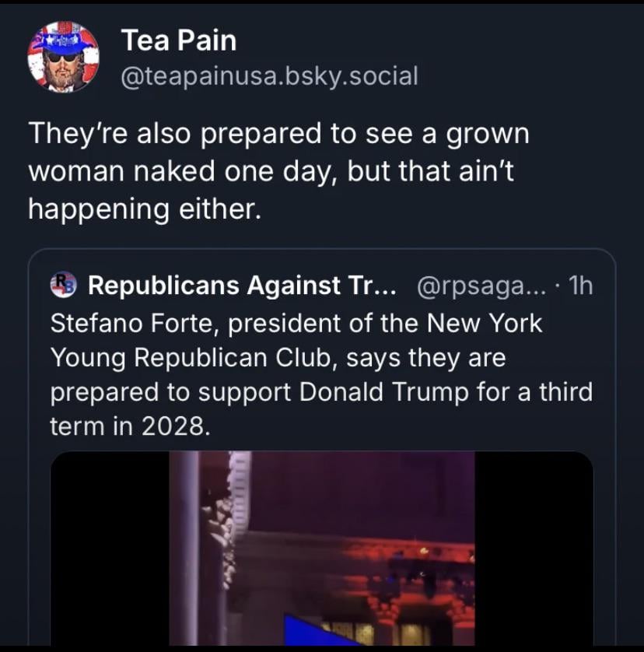Viewport: 644px width, 652px height.
Task: Click the 1h timestamp on quoted post
Action: [x=580, y=286]
